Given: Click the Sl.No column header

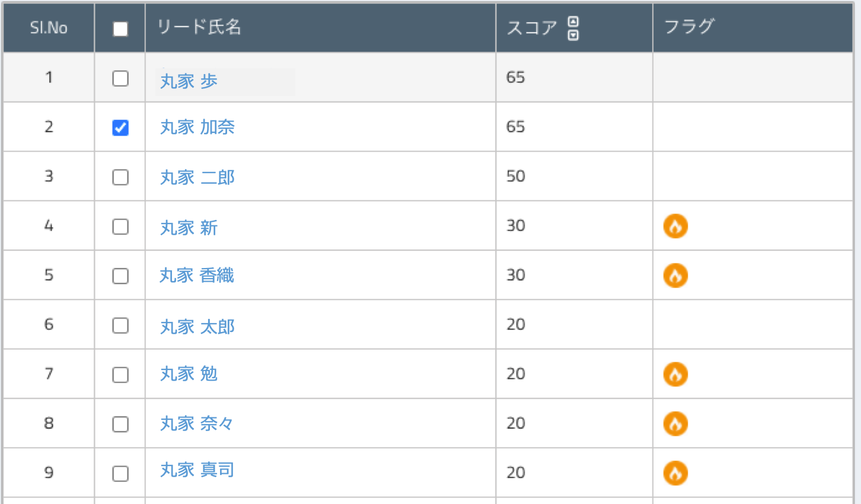Looking at the screenshot, I should [x=49, y=28].
